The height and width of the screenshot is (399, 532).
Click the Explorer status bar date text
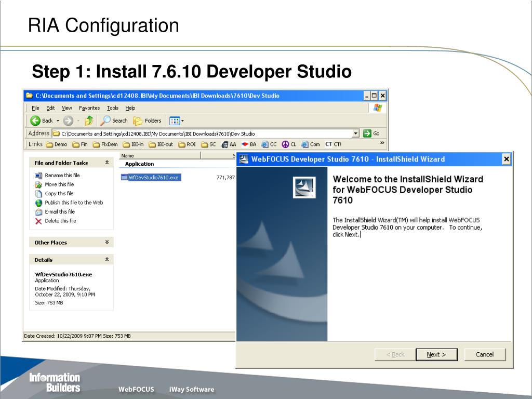pos(77,336)
